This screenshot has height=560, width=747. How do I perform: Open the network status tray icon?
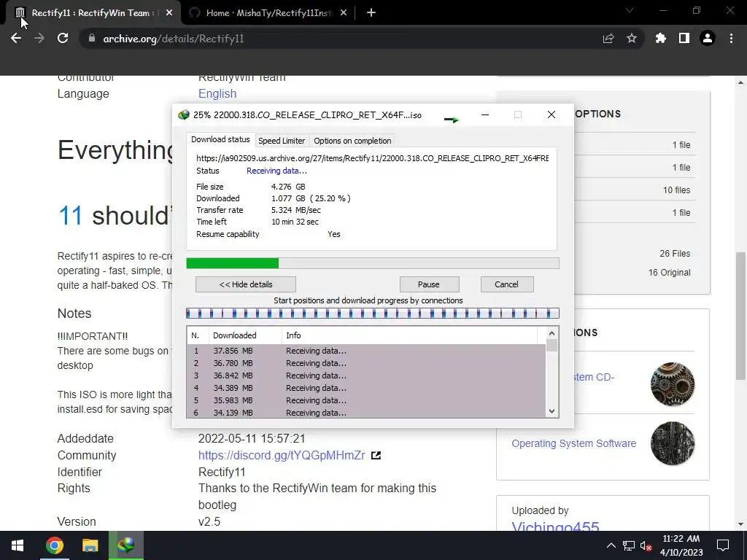(628, 545)
